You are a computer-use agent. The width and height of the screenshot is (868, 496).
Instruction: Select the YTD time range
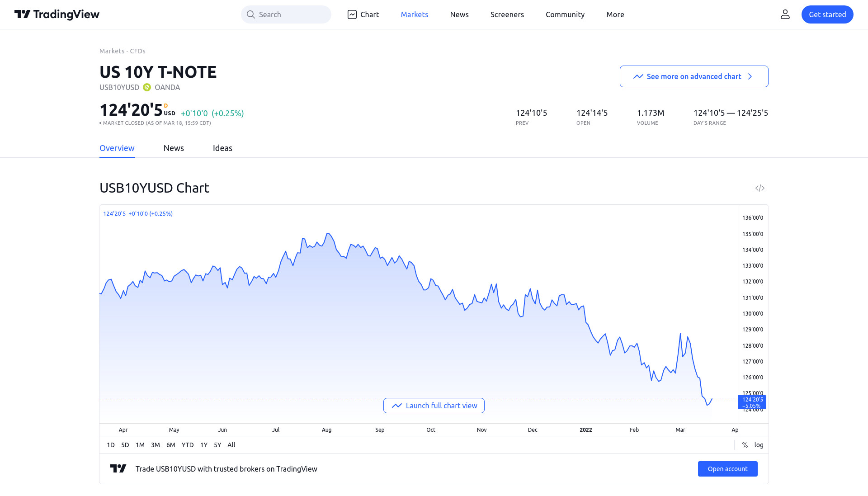188,445
